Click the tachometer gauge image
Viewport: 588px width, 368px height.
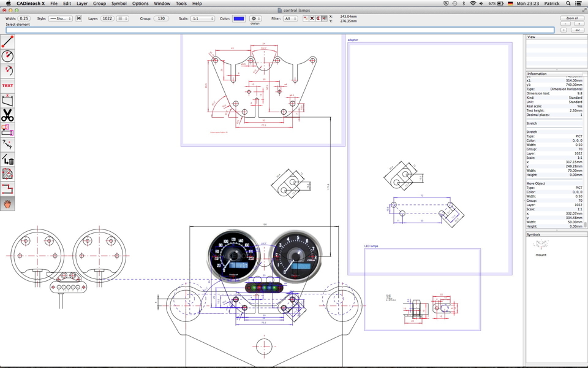[295, 256]
